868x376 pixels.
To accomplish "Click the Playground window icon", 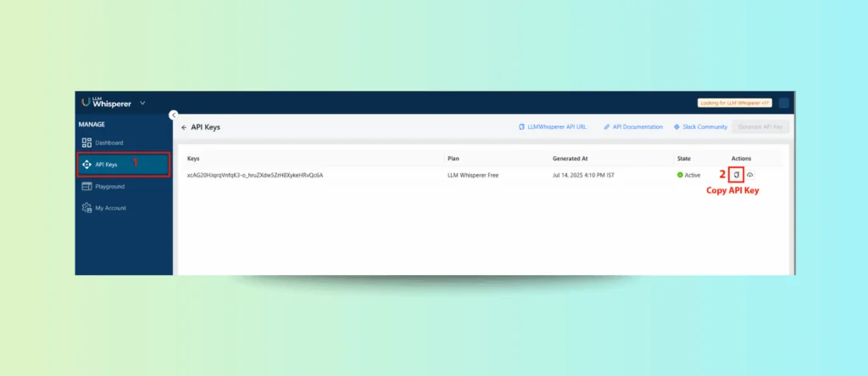I will point(86,187).
